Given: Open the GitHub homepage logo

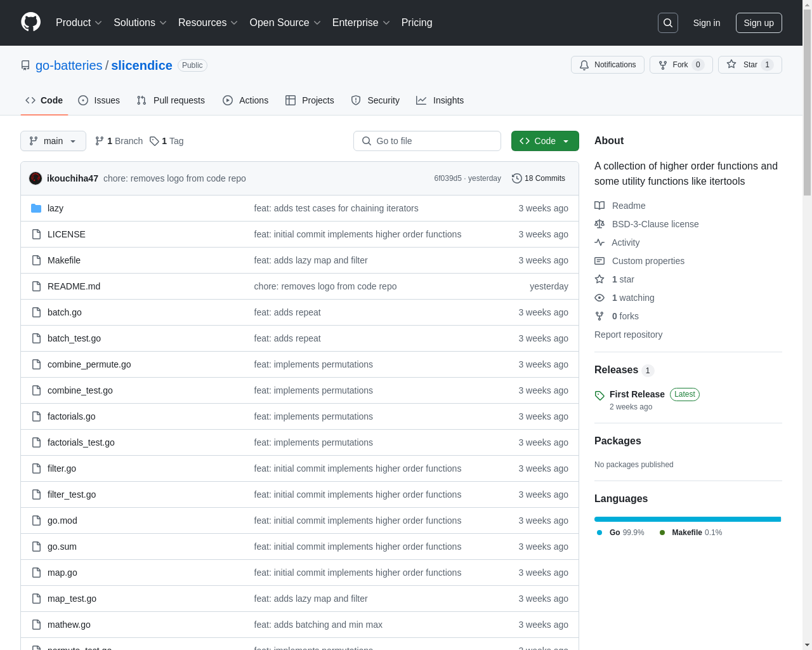Looking at the screenshot, I should click(x=30, y=22).
